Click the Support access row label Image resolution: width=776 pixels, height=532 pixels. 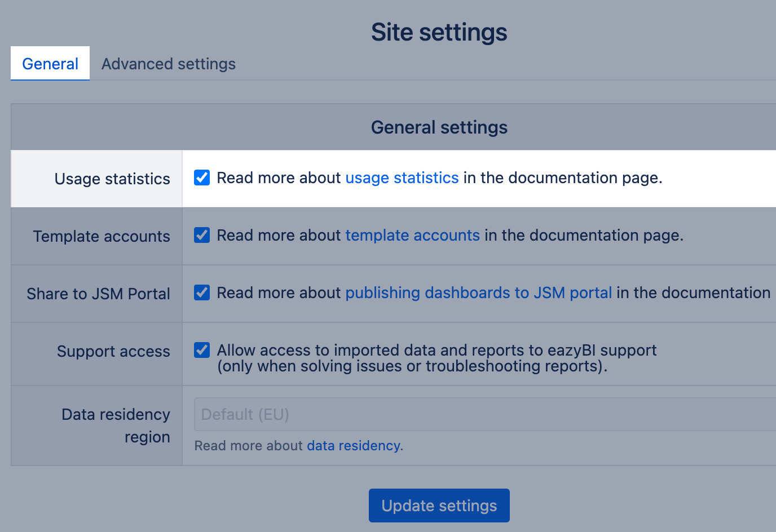113,351
